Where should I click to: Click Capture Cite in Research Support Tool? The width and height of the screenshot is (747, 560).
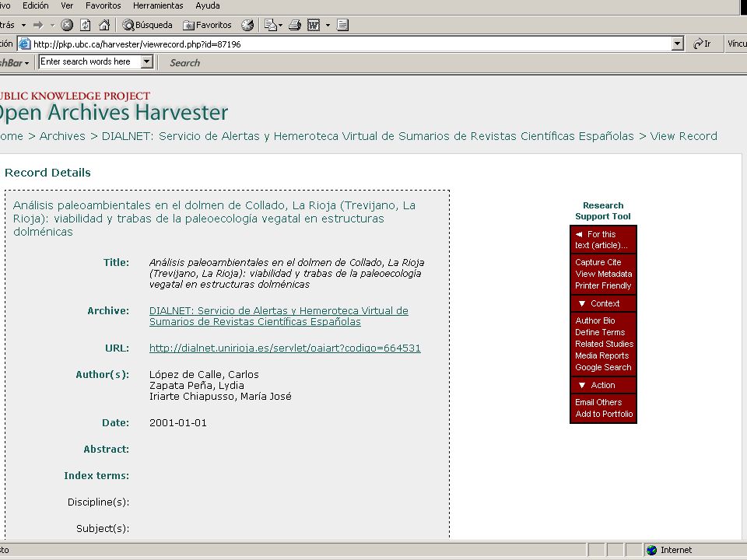(598, 262)
